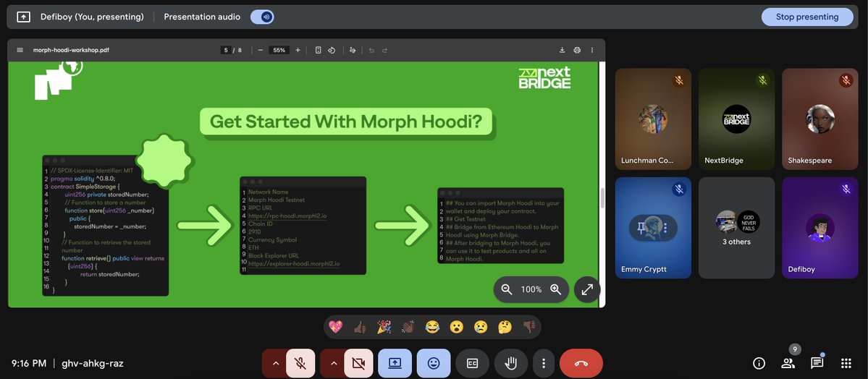Select the NextBridge participant tile
This screenshot has width=868, height=379.
point(736,119)
